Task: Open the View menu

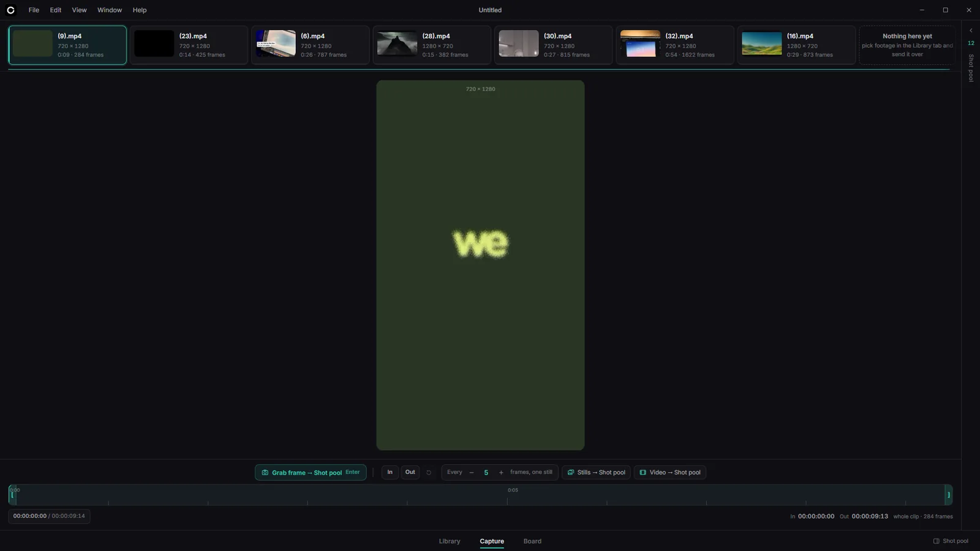Action: pos(79,10)
